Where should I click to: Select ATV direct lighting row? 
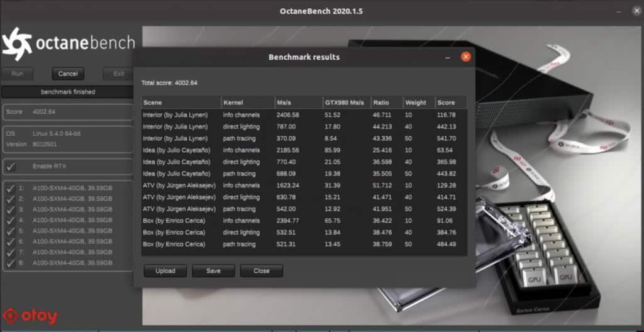click(304, 197)
